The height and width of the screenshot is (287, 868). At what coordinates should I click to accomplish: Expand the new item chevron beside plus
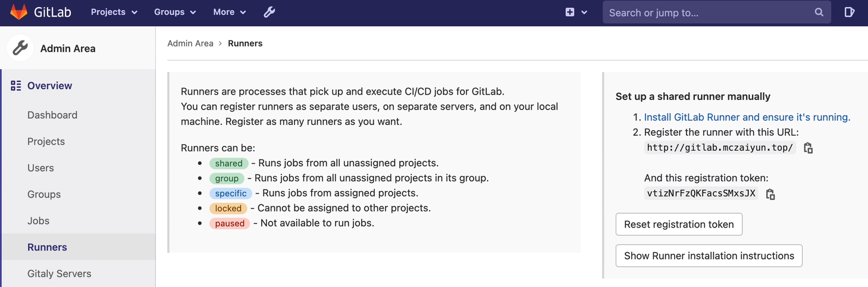[584, 12]
